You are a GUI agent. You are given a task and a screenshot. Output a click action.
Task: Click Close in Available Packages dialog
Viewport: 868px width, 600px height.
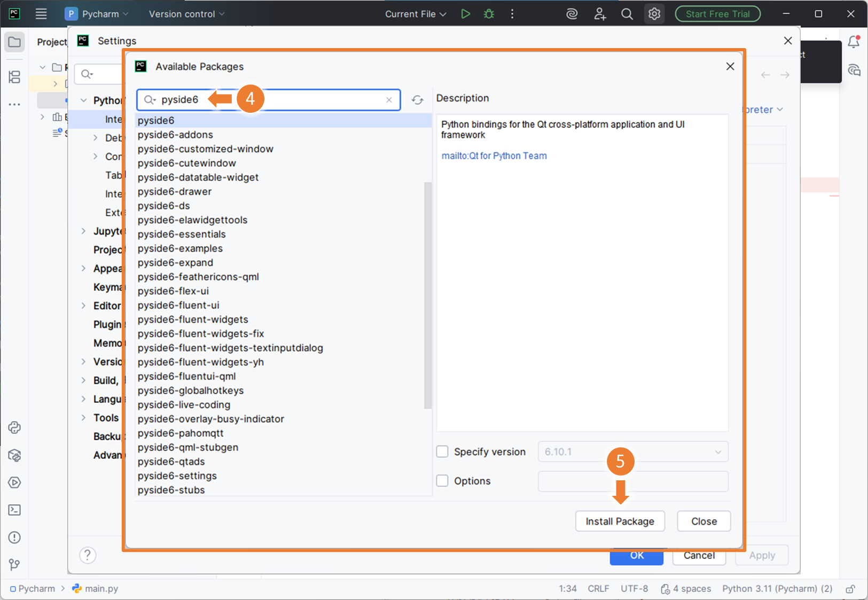coord(704,521)
